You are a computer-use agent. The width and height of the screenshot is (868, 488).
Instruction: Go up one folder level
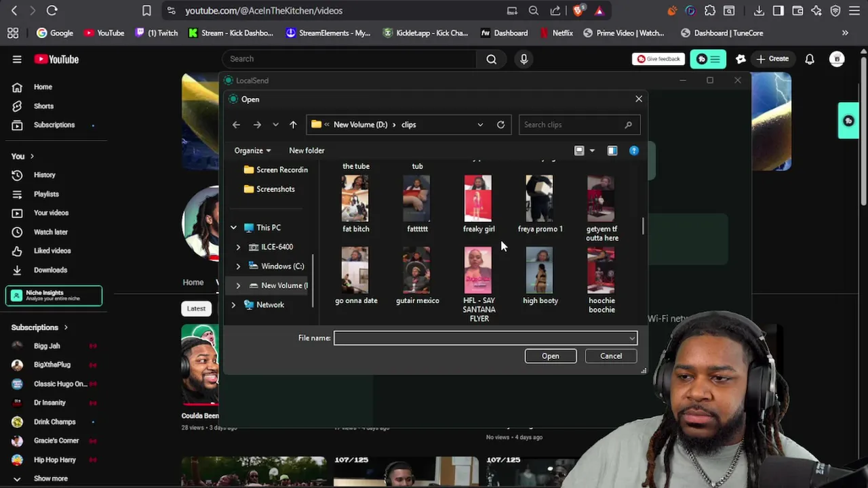pos(293,125)
